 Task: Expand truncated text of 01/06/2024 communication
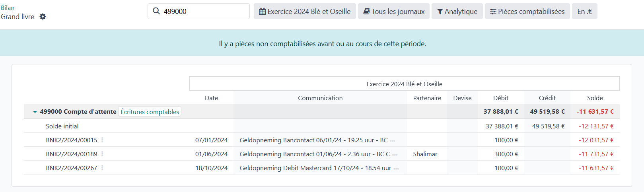[x=395, y=155]
